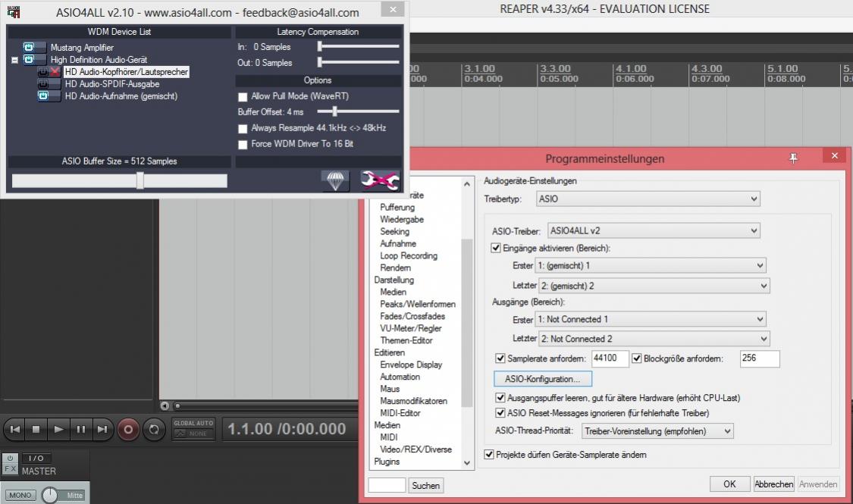853x504 pixels.
Task: Toggle power icon for HD Audio-Kopfhörer/Lautsprecher
Action: (x=43, y=72)
